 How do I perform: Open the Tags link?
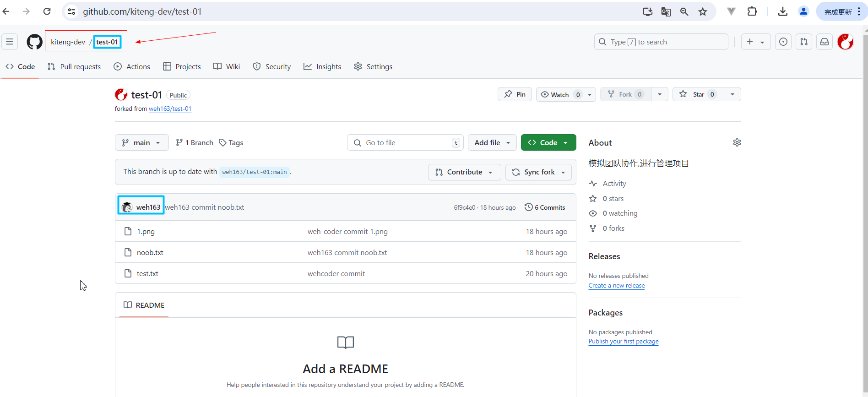tap(231, 142)
